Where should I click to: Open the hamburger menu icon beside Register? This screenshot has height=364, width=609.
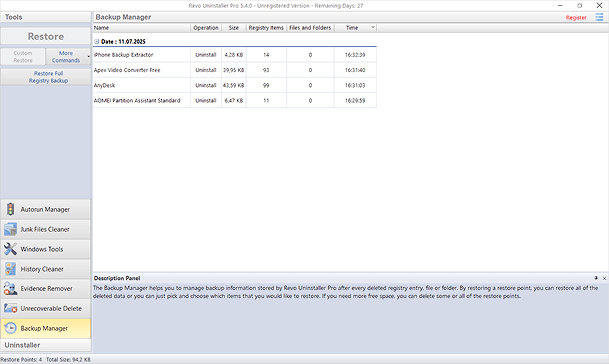[x=599, y=17]
